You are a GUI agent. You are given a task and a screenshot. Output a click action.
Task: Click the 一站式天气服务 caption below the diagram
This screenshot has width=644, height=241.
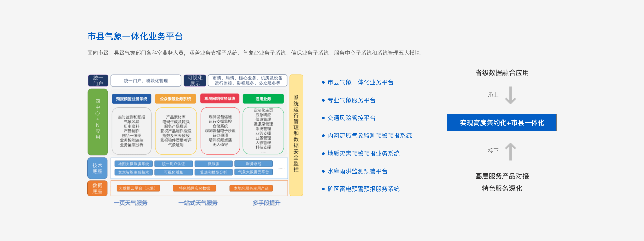tap(198, 203)
